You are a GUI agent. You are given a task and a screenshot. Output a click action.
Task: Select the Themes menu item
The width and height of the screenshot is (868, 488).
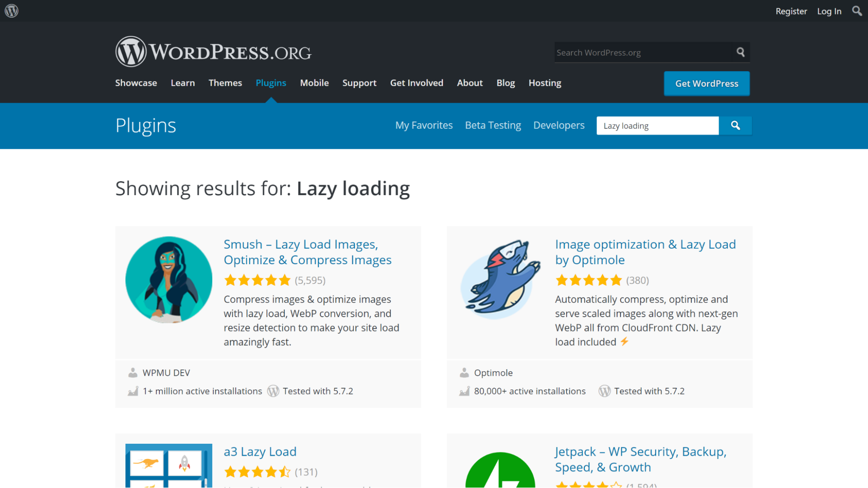225,83
